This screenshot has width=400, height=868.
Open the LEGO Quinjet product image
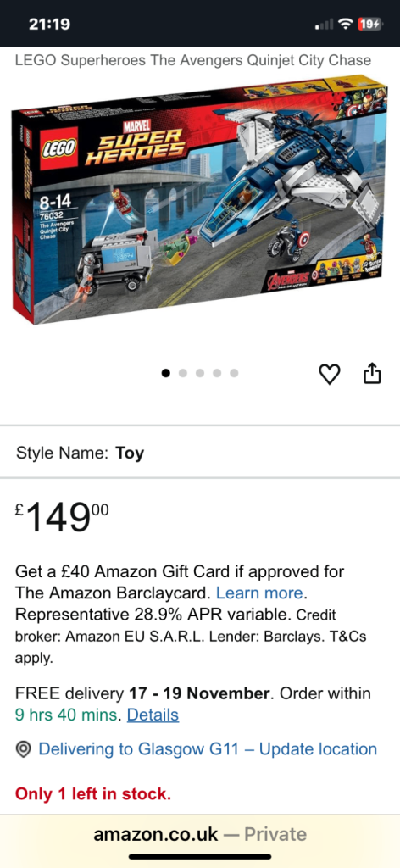(200, 199)
